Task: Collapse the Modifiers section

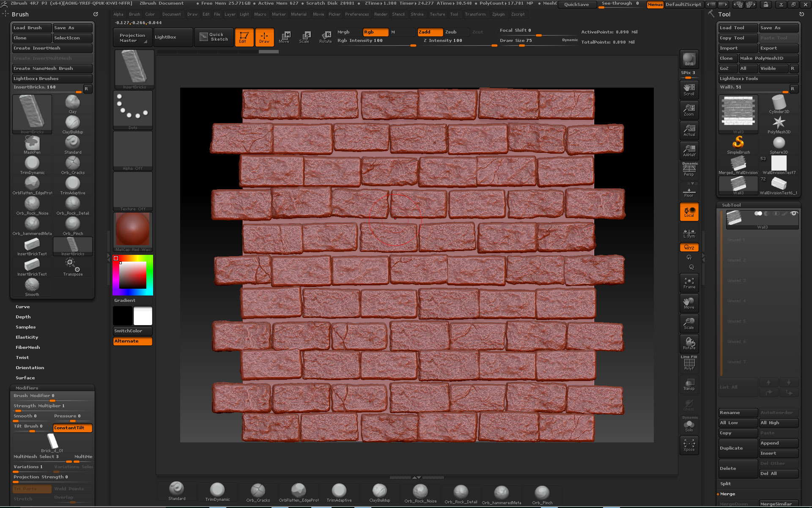Action: point(27,388)
